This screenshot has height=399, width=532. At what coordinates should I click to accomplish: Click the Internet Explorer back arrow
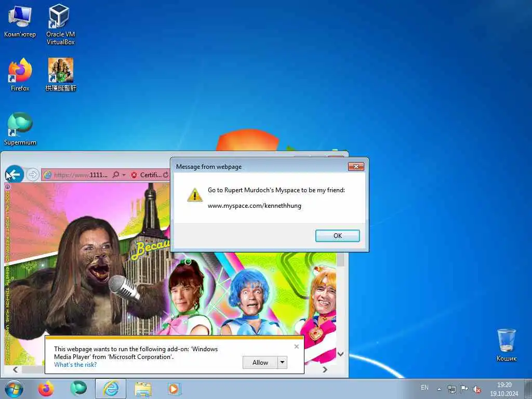15,175
